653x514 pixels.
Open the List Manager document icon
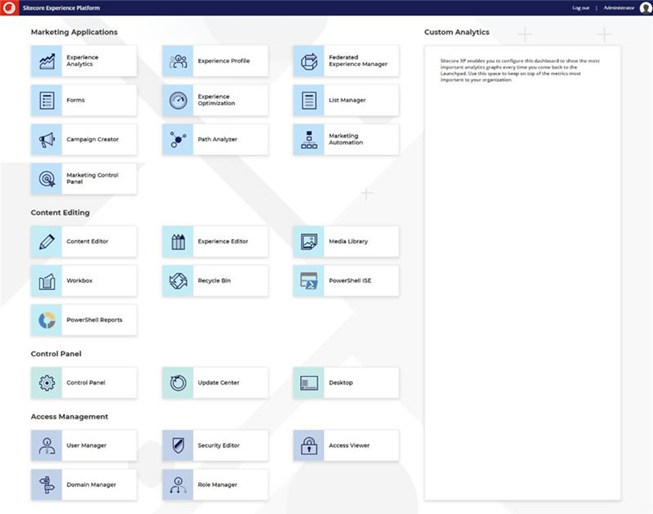(309, 100)
